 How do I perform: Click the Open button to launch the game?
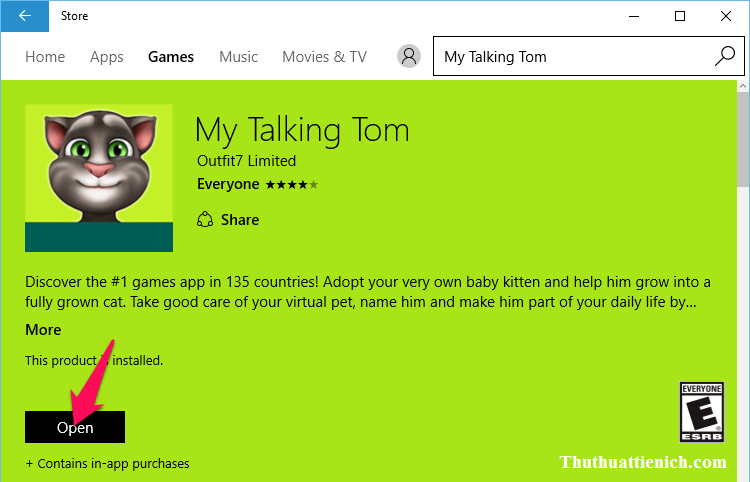(75, 427)
